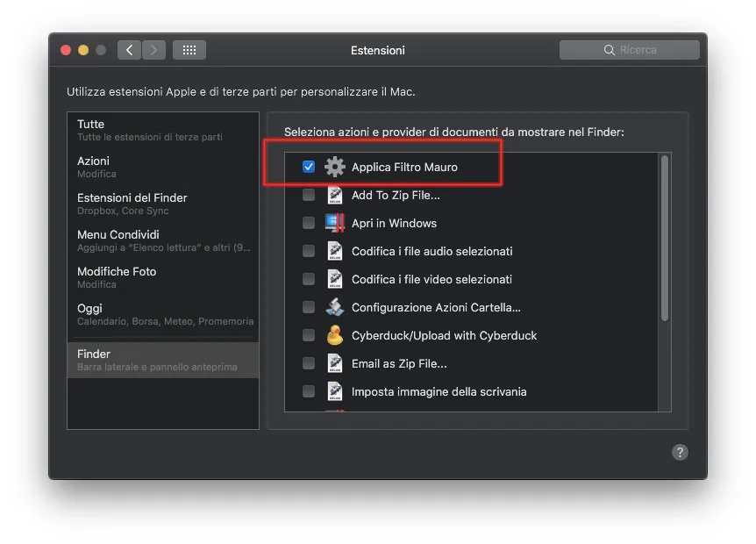756x544 pixels.
Task: Click the back navigation arrow
Action: pos(128,50)
